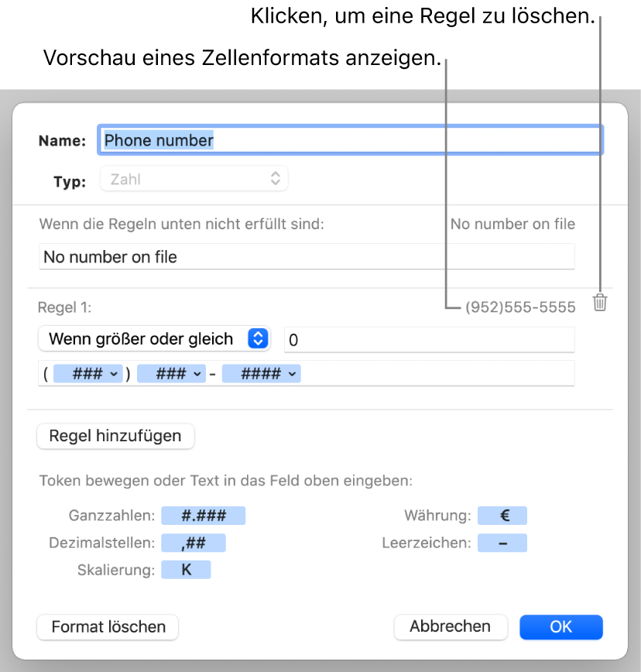Click the Währung € token
The width and height of the screenshot is (641, 672).
point(502,516)
